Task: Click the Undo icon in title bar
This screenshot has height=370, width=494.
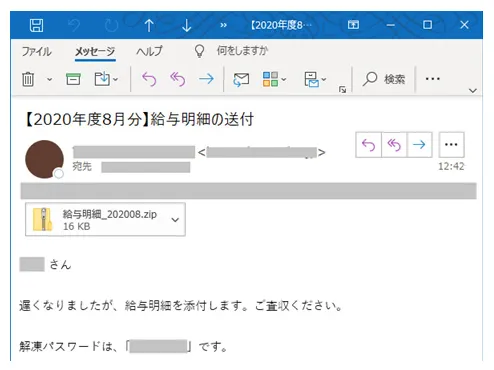Action: [x=74, y=25]
